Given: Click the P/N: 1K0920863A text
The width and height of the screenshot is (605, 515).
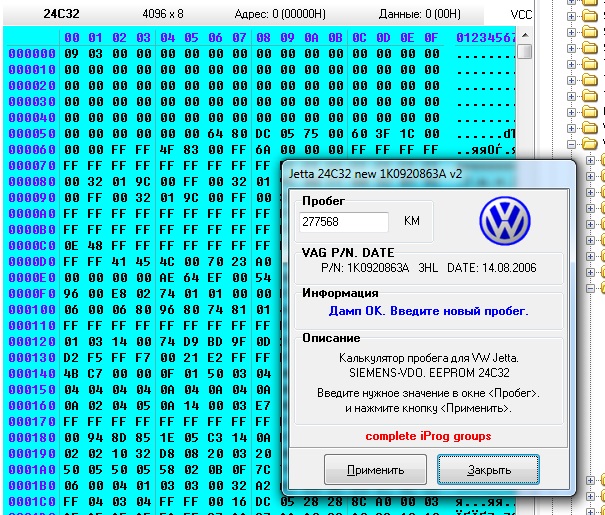Looking at the screenshot, I should 365,268.
